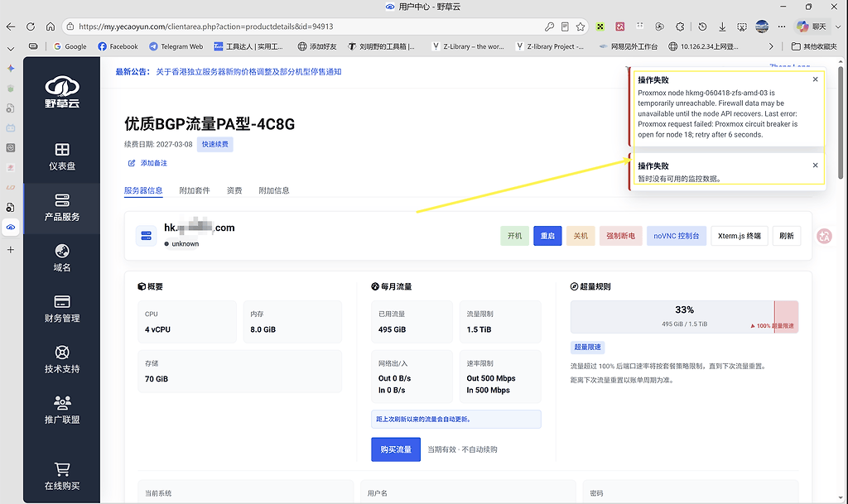The width and height of the screenshot is (848, 504).
Task: Toggle reader view icon in address bar
Action: tap(565, 26)
